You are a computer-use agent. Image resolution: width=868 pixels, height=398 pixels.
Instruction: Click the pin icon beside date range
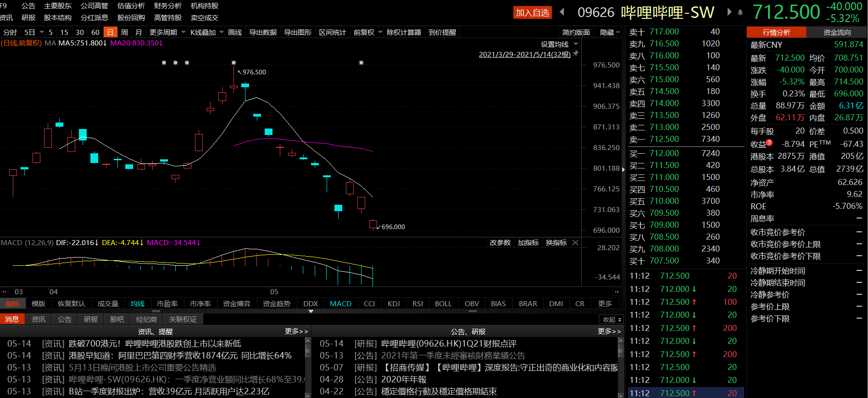pos(576,54)
